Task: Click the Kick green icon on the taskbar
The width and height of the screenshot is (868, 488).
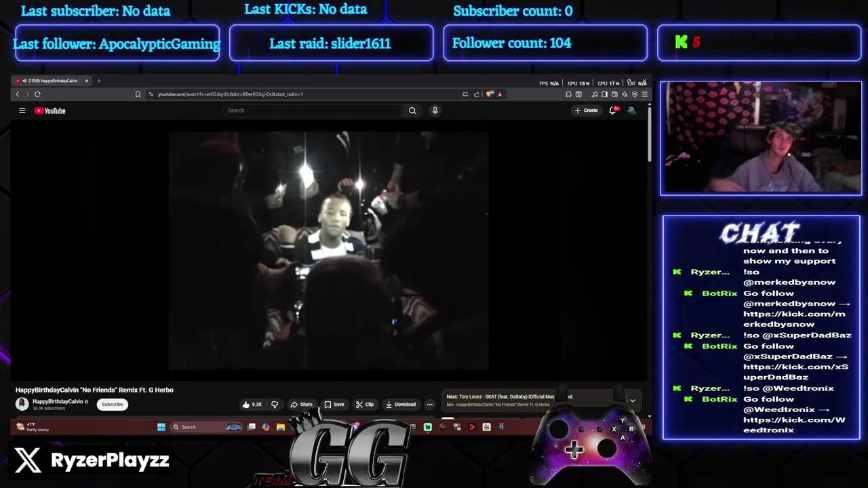Action: pyautogui.click(x=427, y=427)
